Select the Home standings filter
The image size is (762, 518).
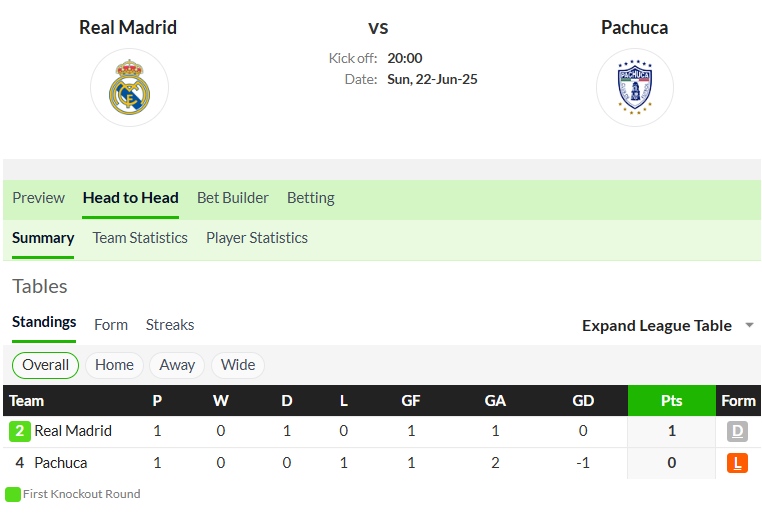tap(114, 365)
